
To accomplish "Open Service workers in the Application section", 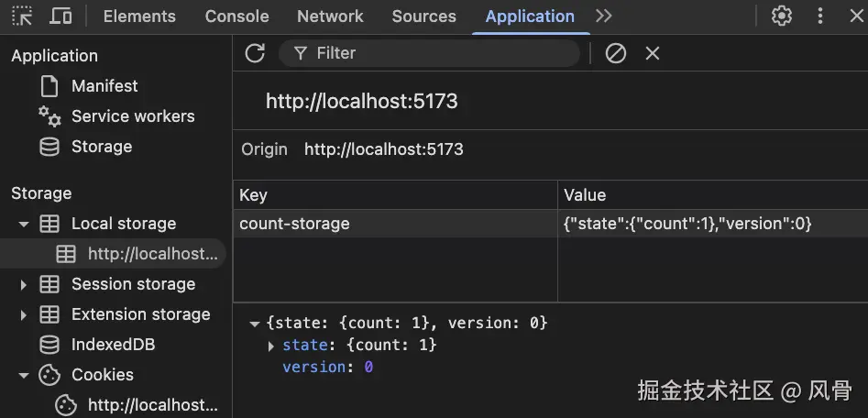I will [x=132, y=116].
